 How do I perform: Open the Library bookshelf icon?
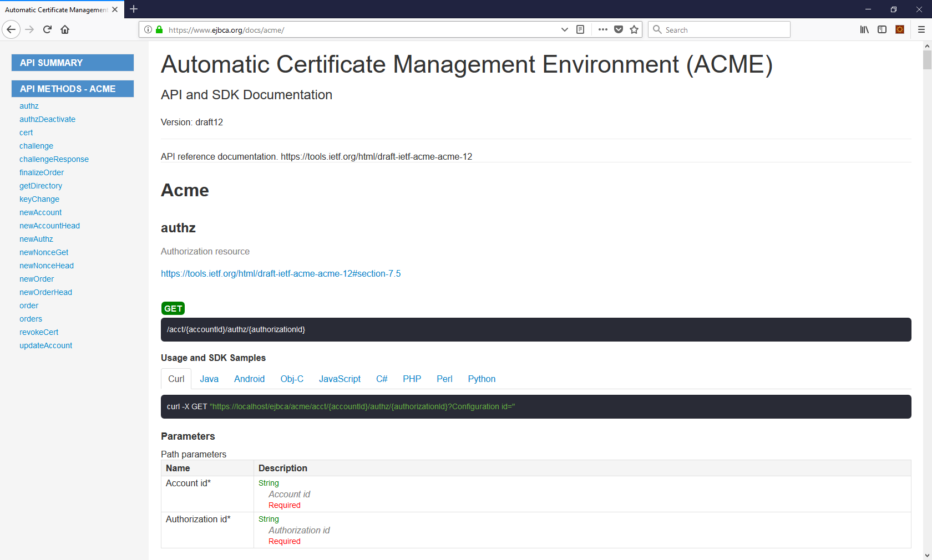864,29
